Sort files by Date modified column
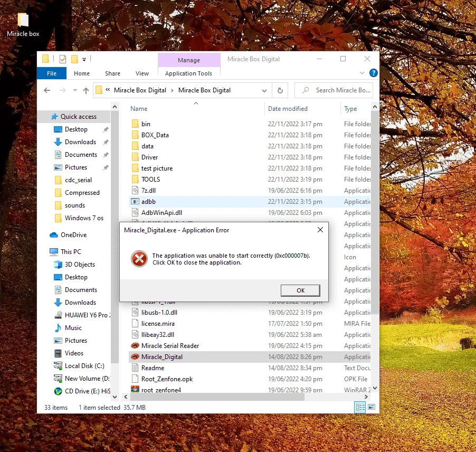 click(x=288, y=109)
